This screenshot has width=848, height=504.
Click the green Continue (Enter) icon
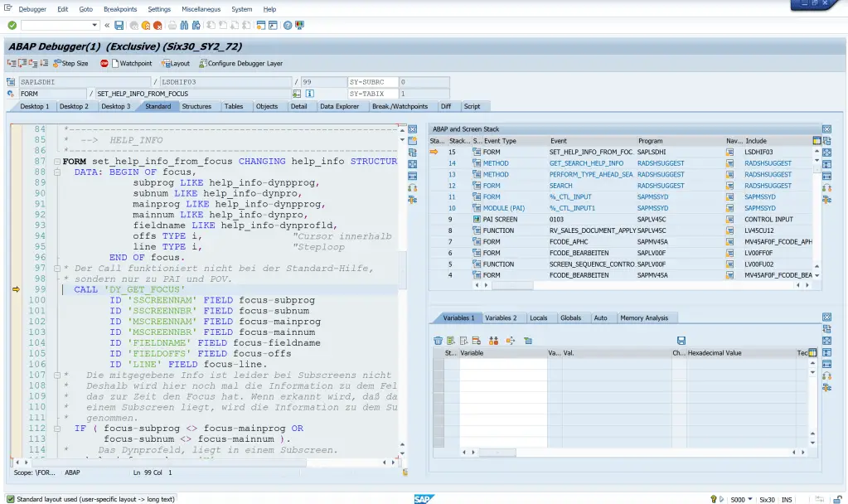(x=12, y=26)
